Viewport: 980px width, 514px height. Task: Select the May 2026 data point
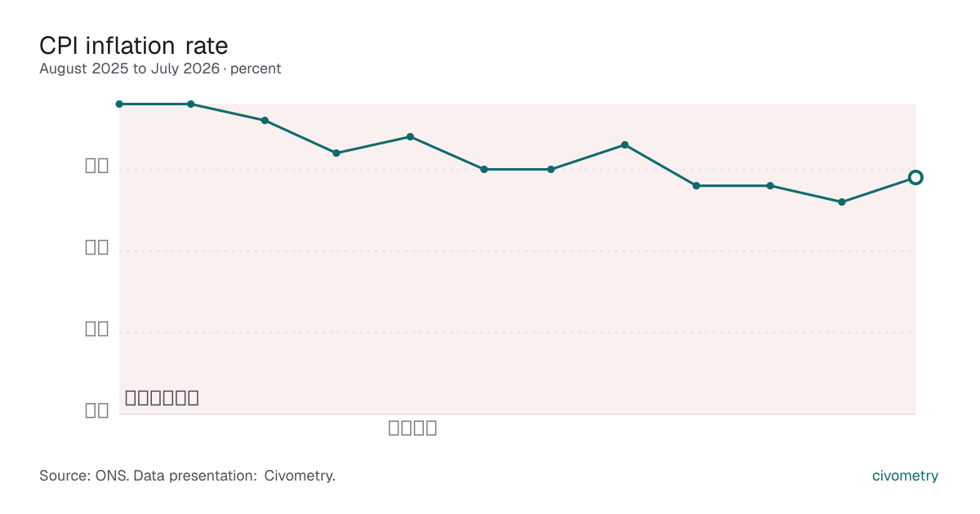[x=770, y=185]
